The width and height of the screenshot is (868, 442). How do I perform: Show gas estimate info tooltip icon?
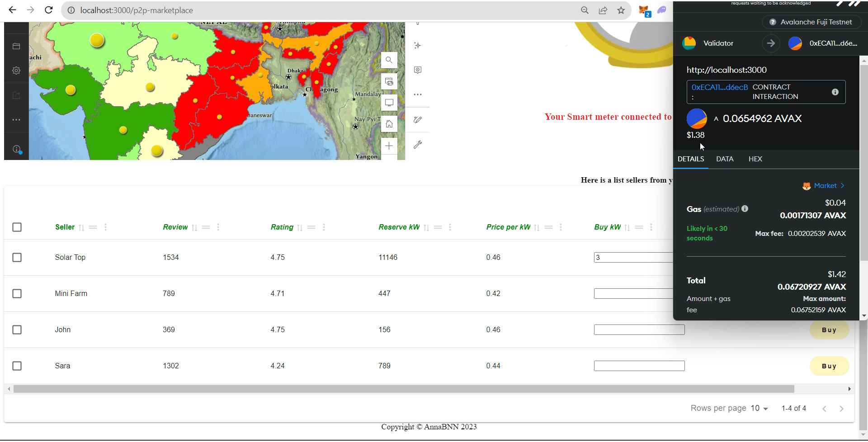click(745, 209)
